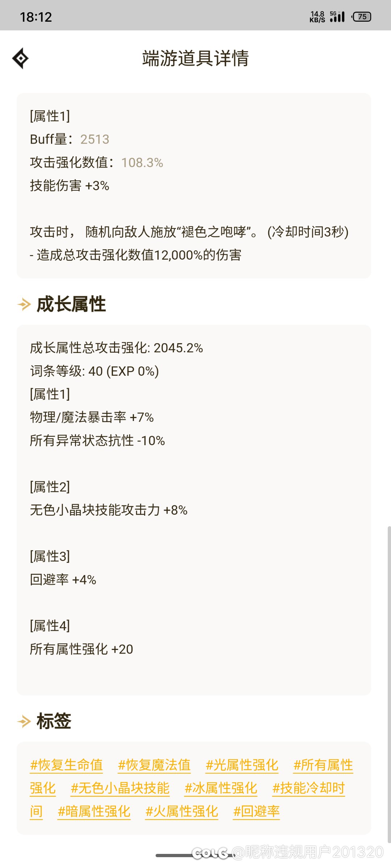Open the #恢复魔法值 tag
The height and width of the screenshot is (868, 391).
coord(154,765)
